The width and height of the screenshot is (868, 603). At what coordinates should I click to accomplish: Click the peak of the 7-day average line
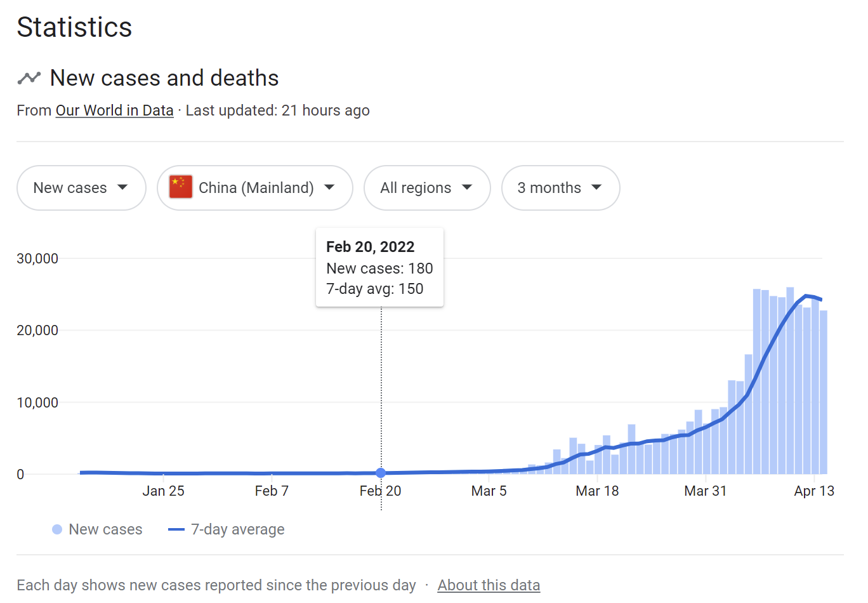click(x=806, y=296)
